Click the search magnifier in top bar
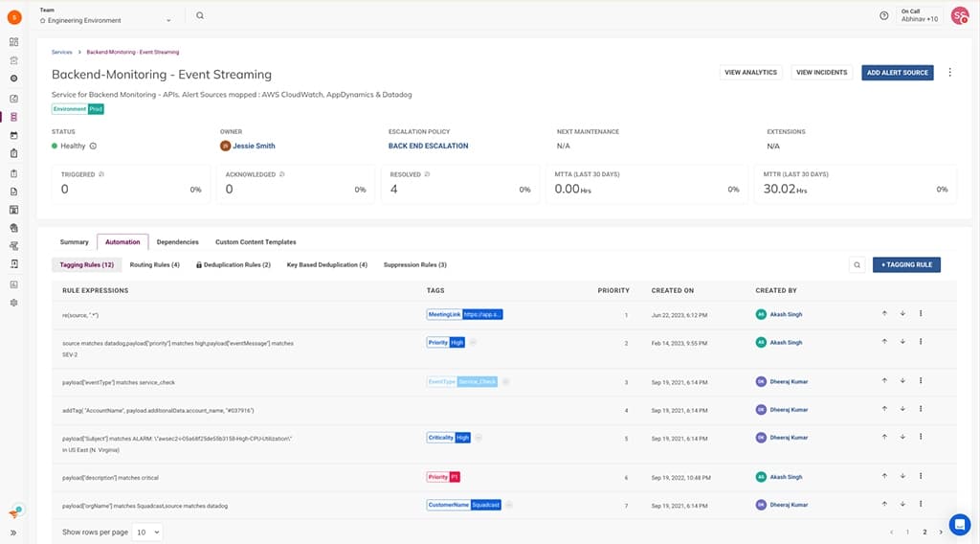 [200, 15]
